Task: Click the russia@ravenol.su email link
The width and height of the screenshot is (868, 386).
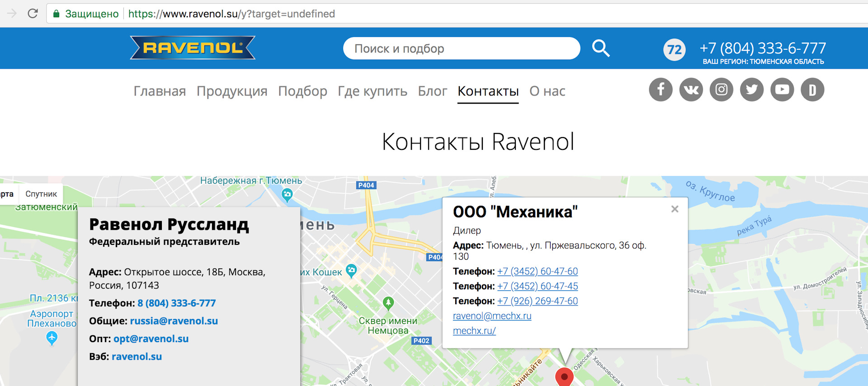Action: 174,321
